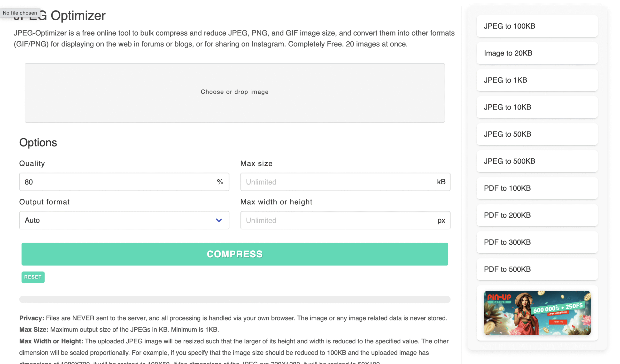The image size is (620, 364).
Task: Open the JPEG to 100KB tool
Action: click(537, 26)
